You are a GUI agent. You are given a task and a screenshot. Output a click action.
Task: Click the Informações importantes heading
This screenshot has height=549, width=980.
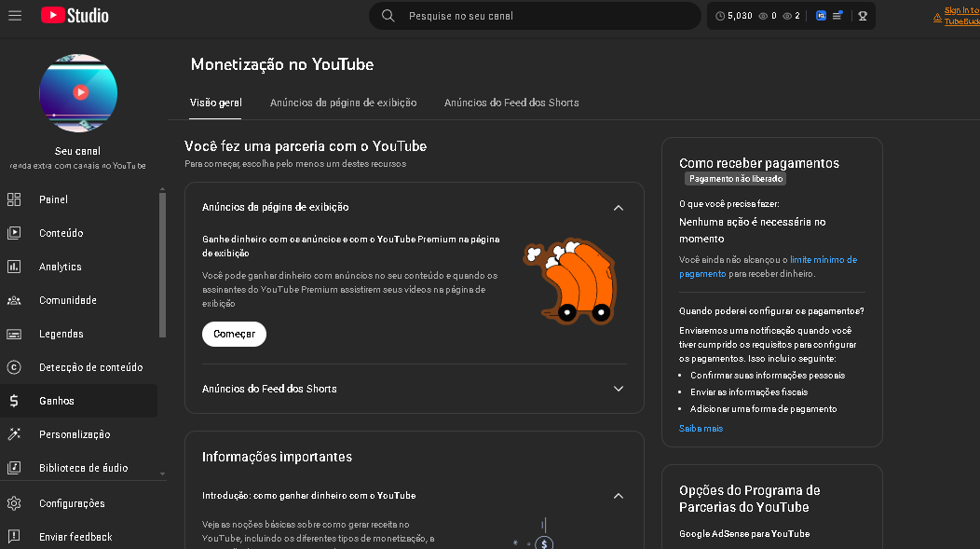coord(277,457)
